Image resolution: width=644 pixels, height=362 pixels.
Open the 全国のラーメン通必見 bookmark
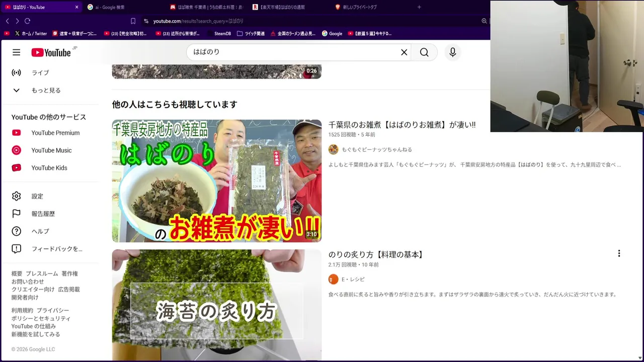293,34
